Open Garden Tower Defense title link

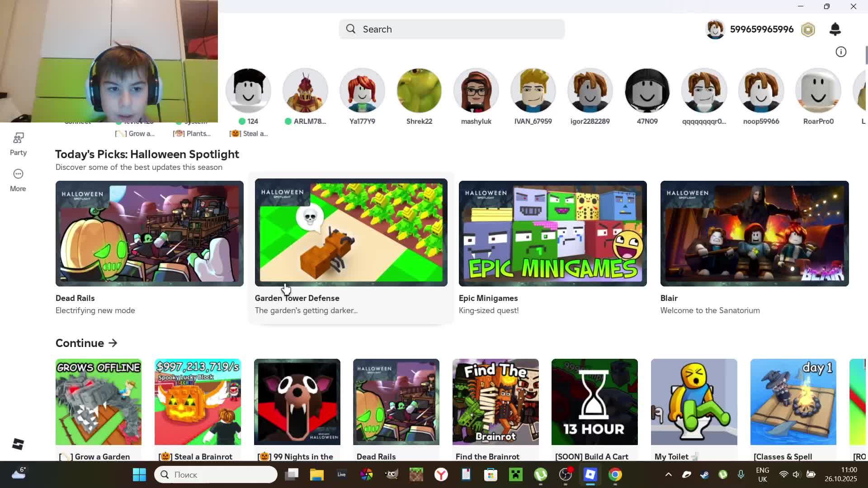[297, 298]
